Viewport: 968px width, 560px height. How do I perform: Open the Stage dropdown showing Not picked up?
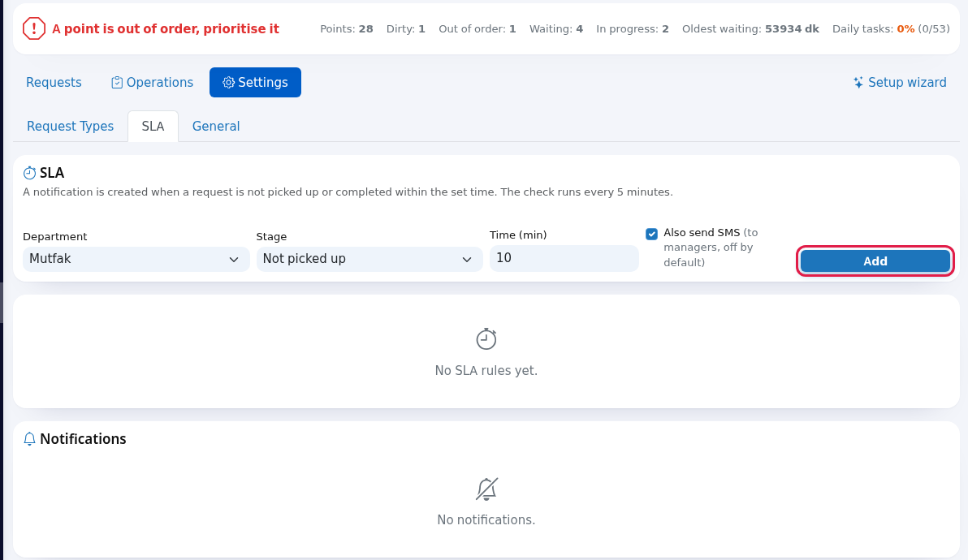[x=369, y=259]
